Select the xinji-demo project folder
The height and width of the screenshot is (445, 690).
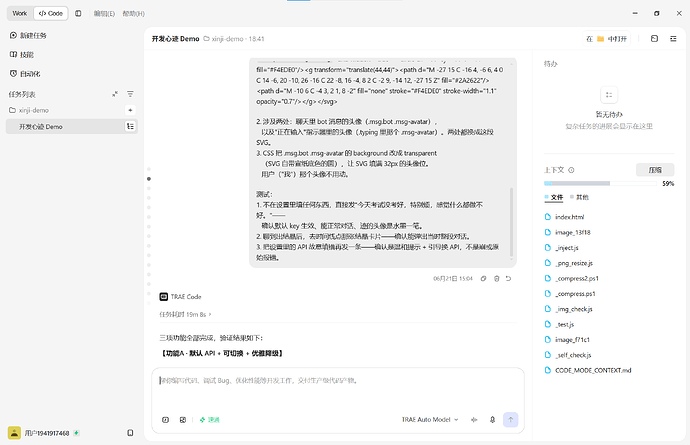(x=29, y=110)
